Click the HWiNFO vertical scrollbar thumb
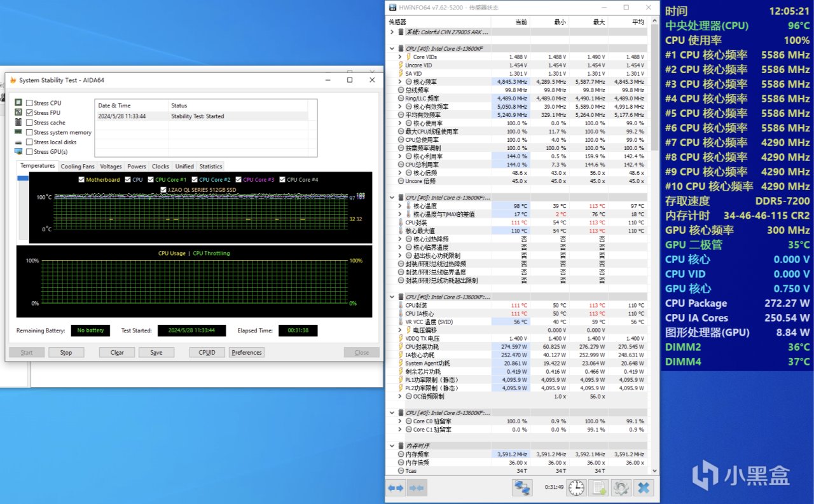Image resolution: width=814 pixels, height=504 pixels. coord(655,89)
